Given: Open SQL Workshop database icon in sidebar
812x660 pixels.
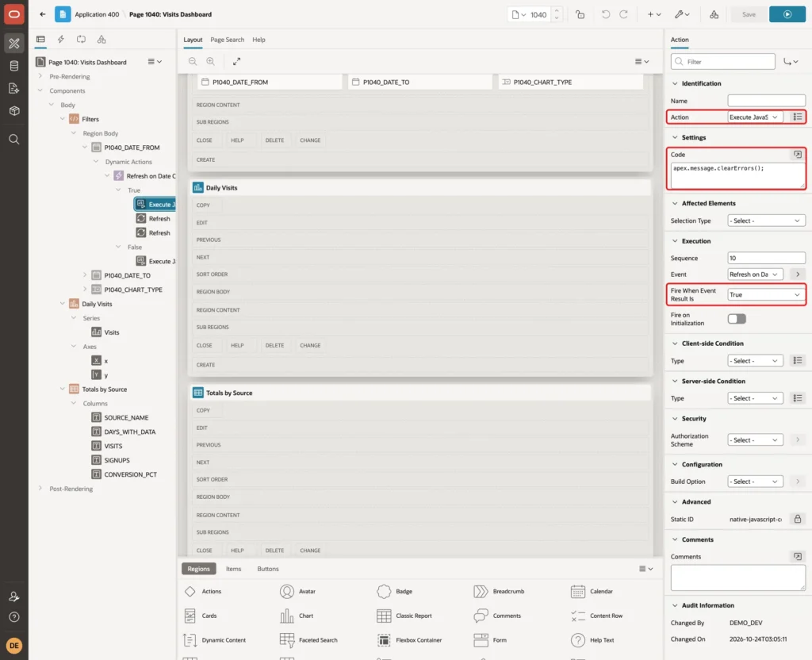Looking at the screenshot, I should point(14,66).
